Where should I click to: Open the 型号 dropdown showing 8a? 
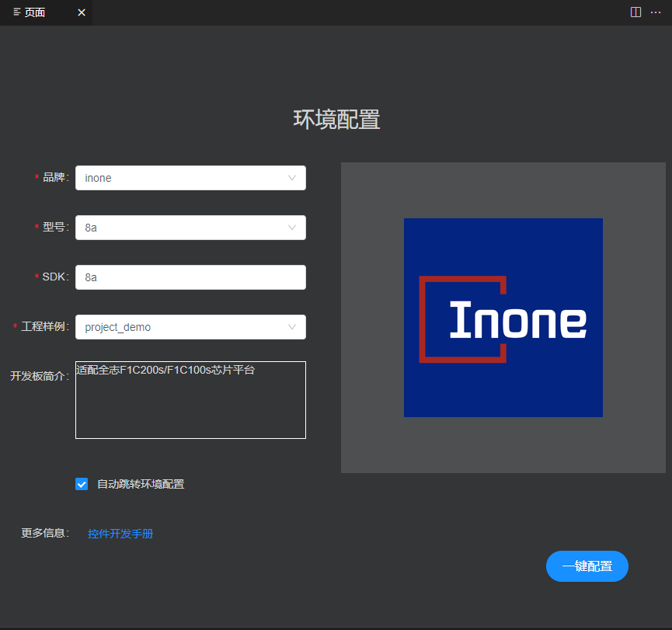click(x=190, y=228)
